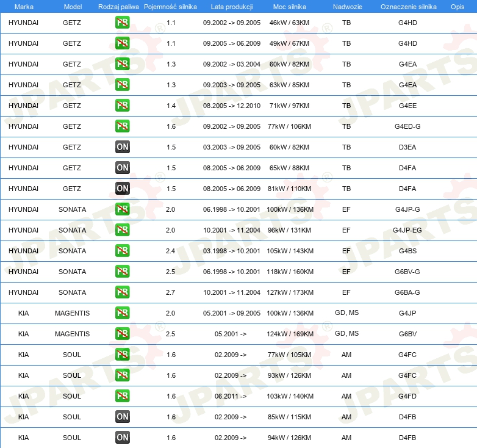The width and height of the screenshot is (477, 448).
Task: Click power value 103kW / 140KM
Action: tap(290, 396)
